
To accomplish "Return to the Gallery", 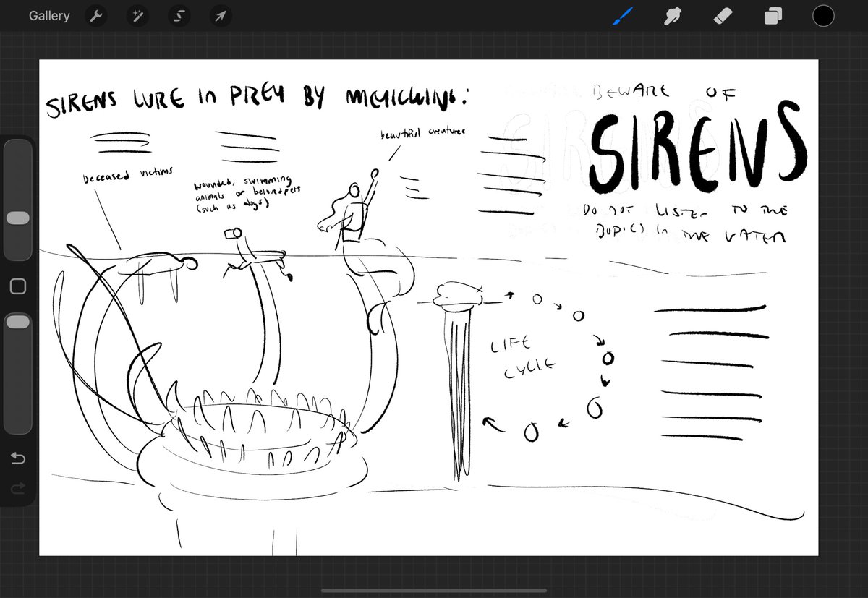I will click(49, 16).
